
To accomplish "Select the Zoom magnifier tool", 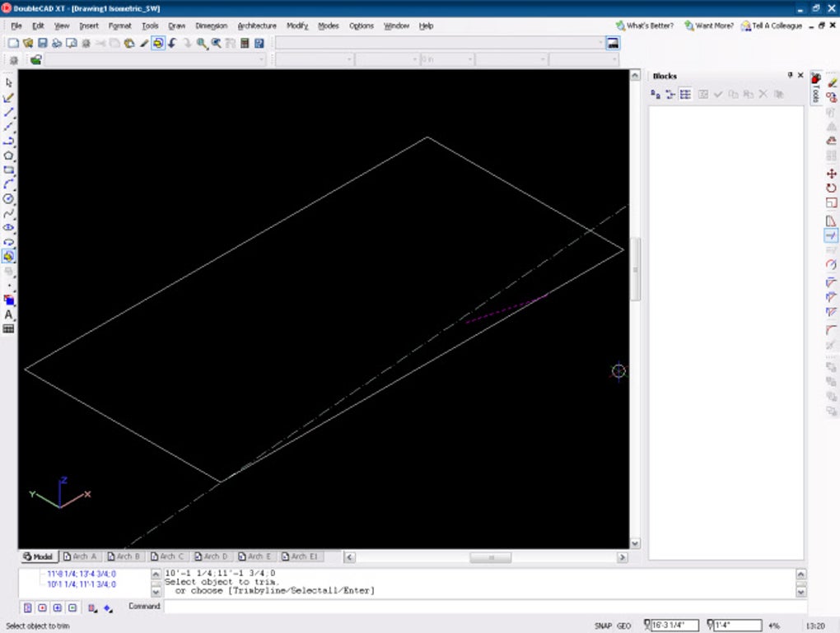I will tap(202, 44).
